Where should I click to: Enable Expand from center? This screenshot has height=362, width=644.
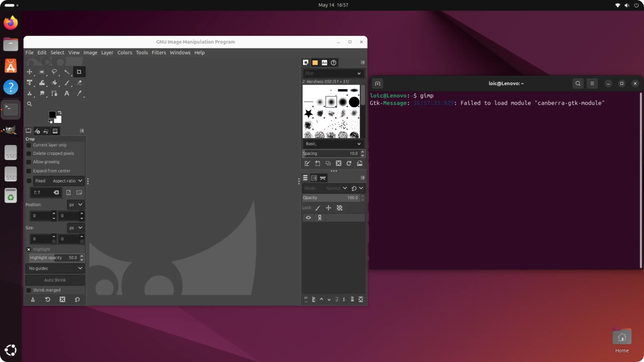[29, 171]
